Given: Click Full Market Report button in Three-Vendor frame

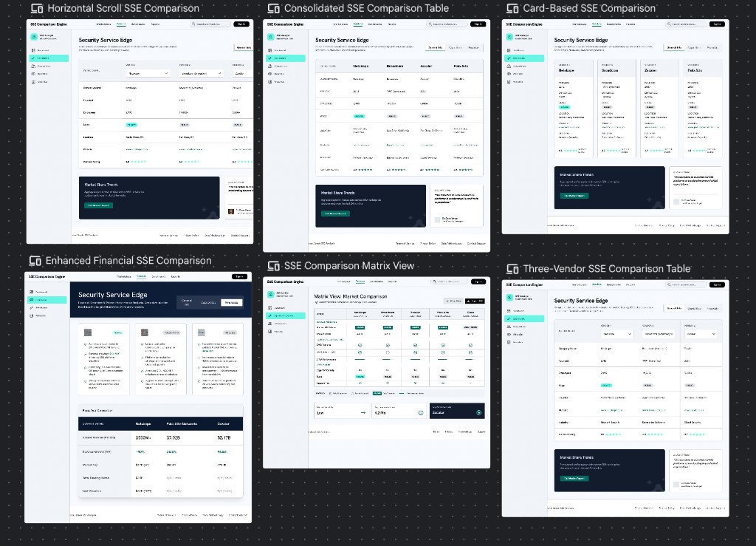Looking at the screenshot, I should pos(574,479).
